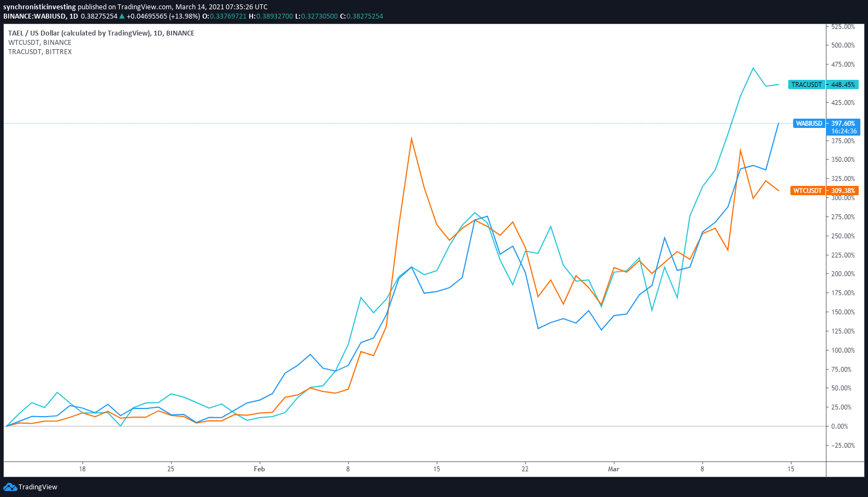Click the TradingView text in the footer
This screenshot has width=868, height=497.
tap(38, 487)
